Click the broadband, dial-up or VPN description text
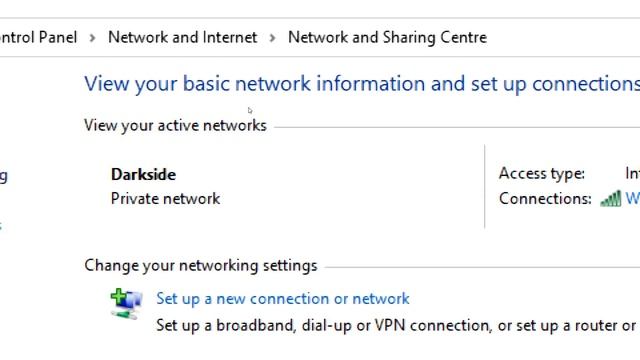The height and width of the screenshot is (360, 640). 396,326
